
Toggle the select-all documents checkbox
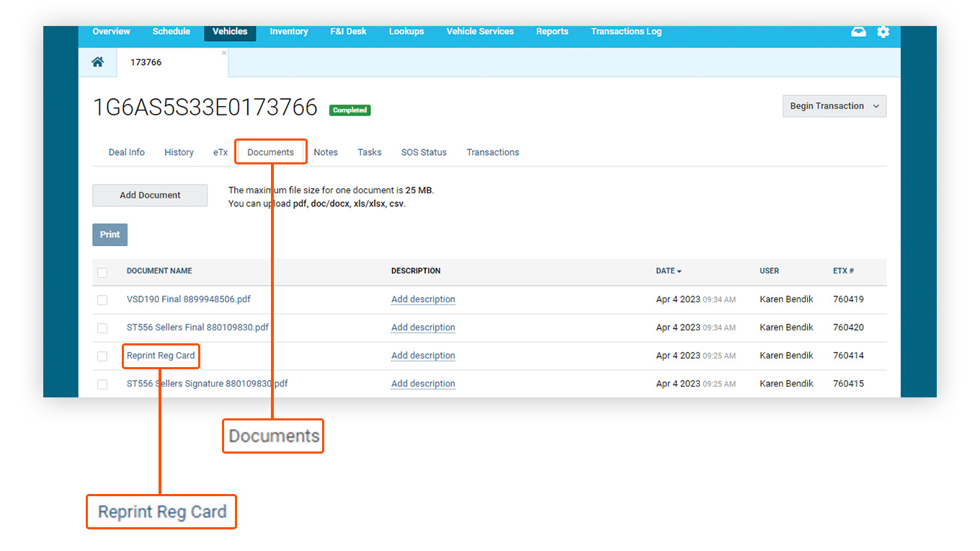(102, 272)
